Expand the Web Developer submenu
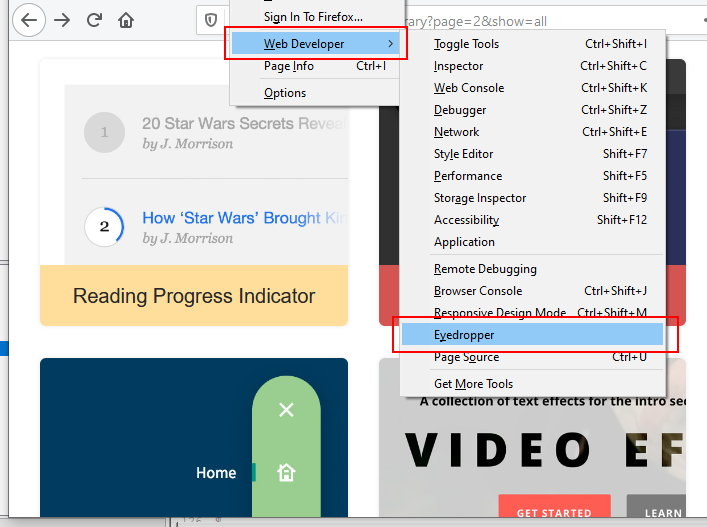The width and height of the screenshot is (707, 527). (315, 44)
